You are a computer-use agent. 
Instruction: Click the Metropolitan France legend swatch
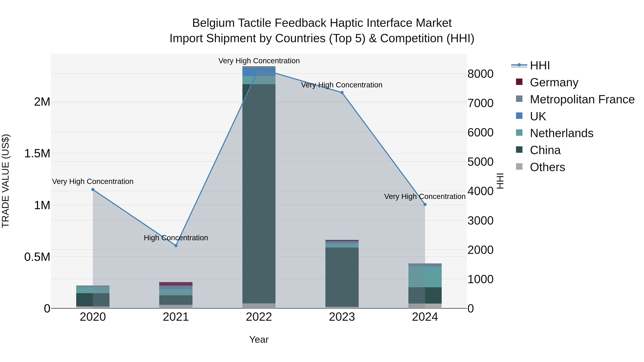pyautogui.click(x=519, y=99)
